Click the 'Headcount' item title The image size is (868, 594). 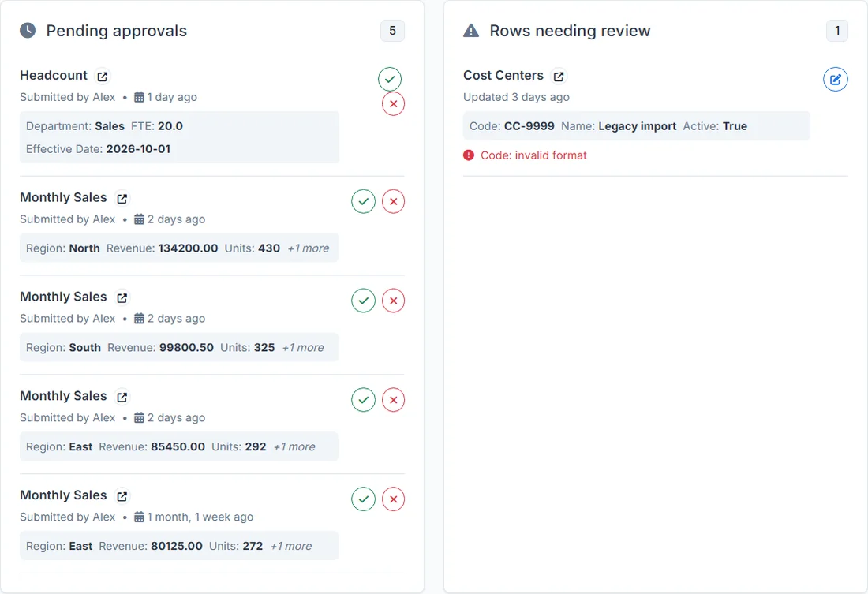[x=54, y=75]
